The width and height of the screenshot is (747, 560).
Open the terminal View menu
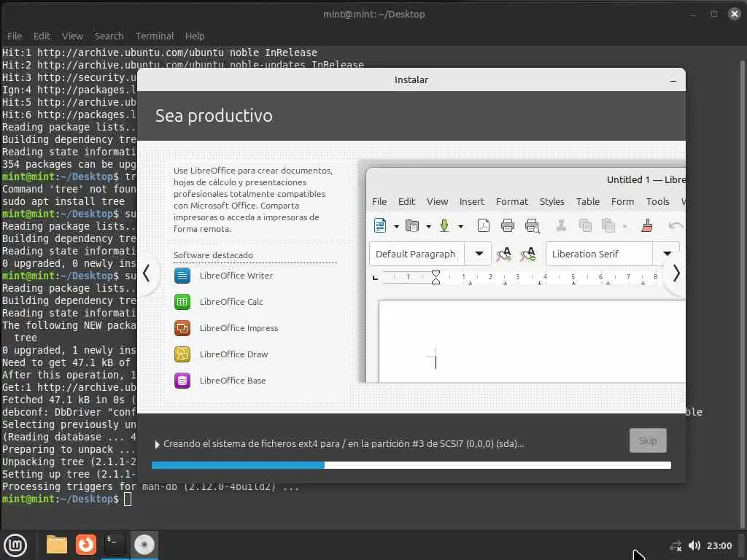(x=72, y=36)
